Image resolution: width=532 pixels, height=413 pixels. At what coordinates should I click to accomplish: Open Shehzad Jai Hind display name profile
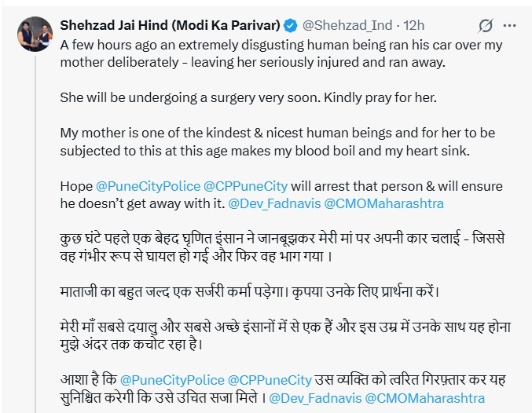[174, 26]
